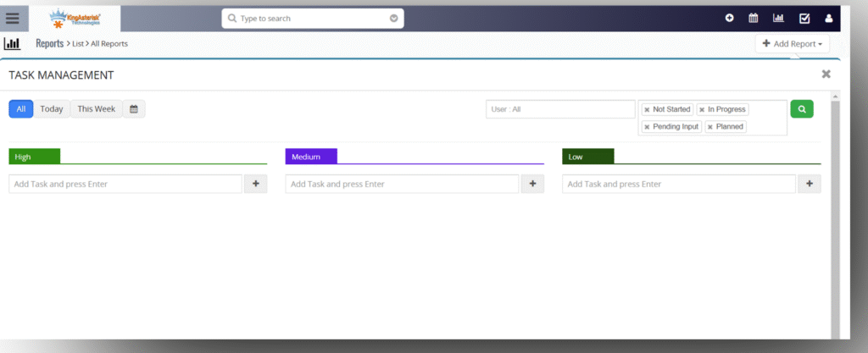The height and width of the screenshot is (353, 868).
Task: Expand the search box dropdown arrow
Action: click(393, 19)
